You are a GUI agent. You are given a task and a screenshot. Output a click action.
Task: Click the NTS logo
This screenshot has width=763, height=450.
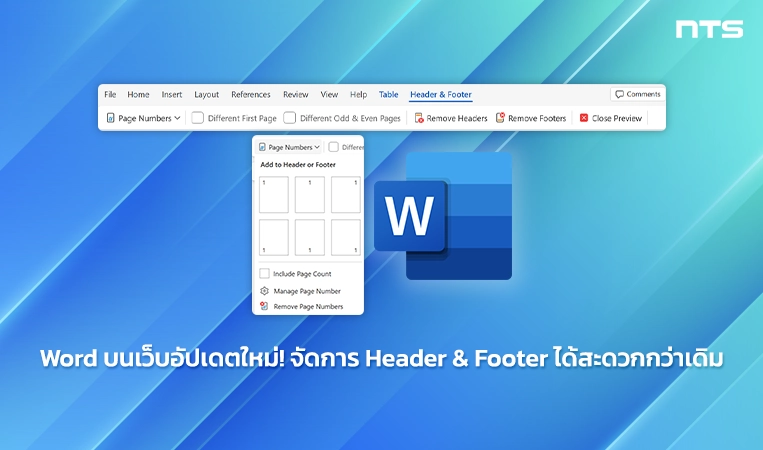coord(709,29)
